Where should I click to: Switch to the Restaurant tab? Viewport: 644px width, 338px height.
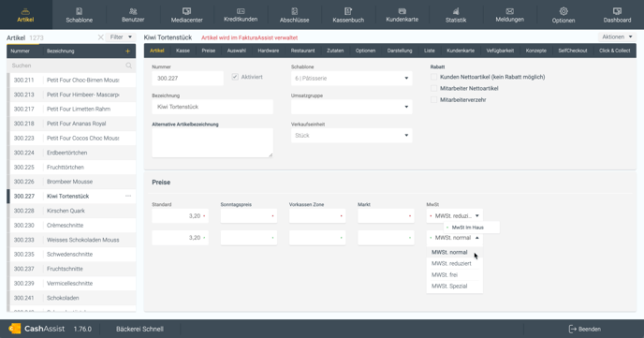[x=302, y=51]
